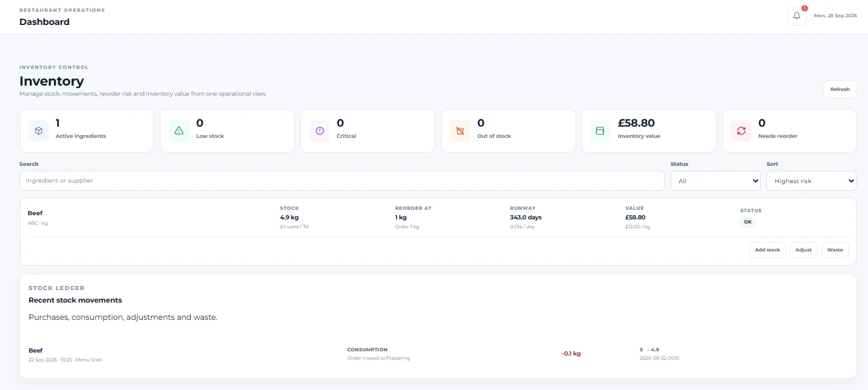
Task: Select the Inventory value summary card
Action: coord(649,131)
